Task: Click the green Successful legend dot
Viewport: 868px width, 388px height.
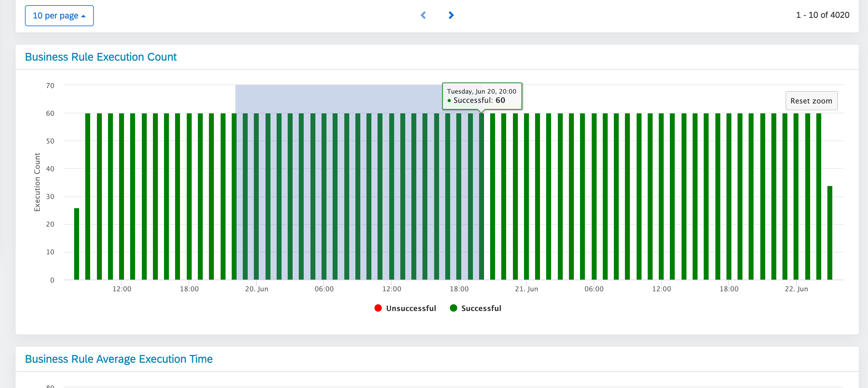Action: point(454,308)
